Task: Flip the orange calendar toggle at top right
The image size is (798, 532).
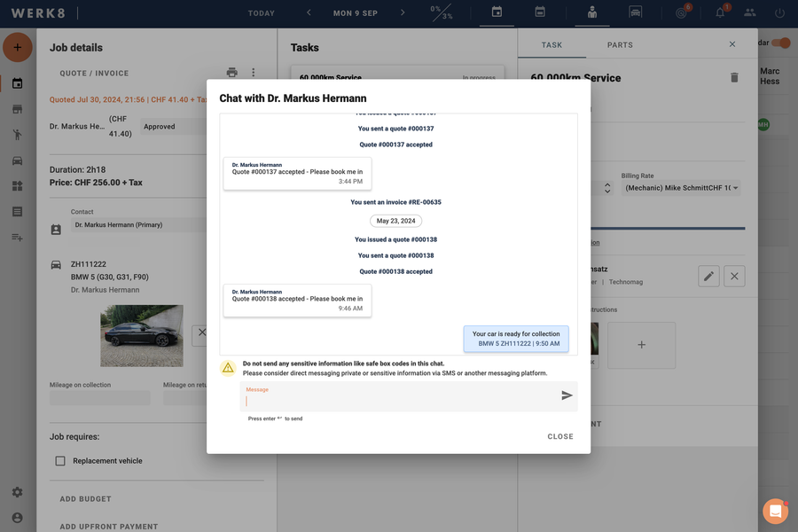Action: [779, 43]
